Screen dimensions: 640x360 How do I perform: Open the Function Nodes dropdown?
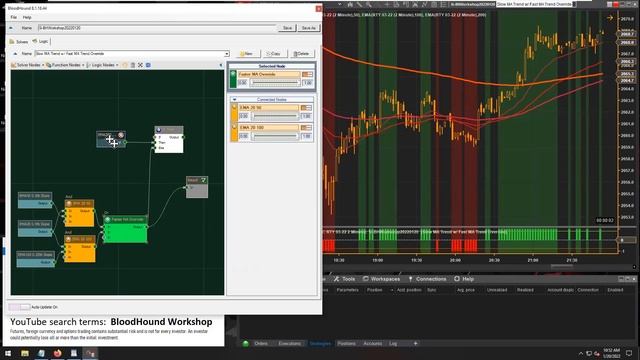(x=65, y=65)
